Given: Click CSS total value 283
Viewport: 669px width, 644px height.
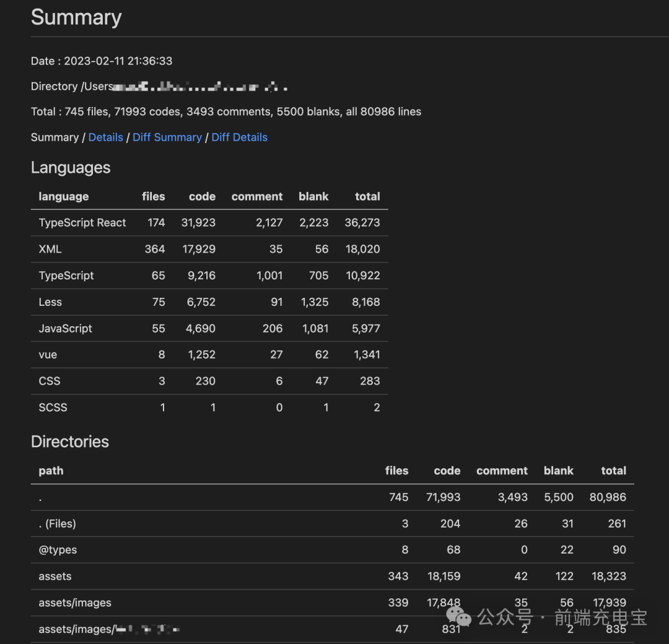Looking at the screenshot, I should pos(369,381).
